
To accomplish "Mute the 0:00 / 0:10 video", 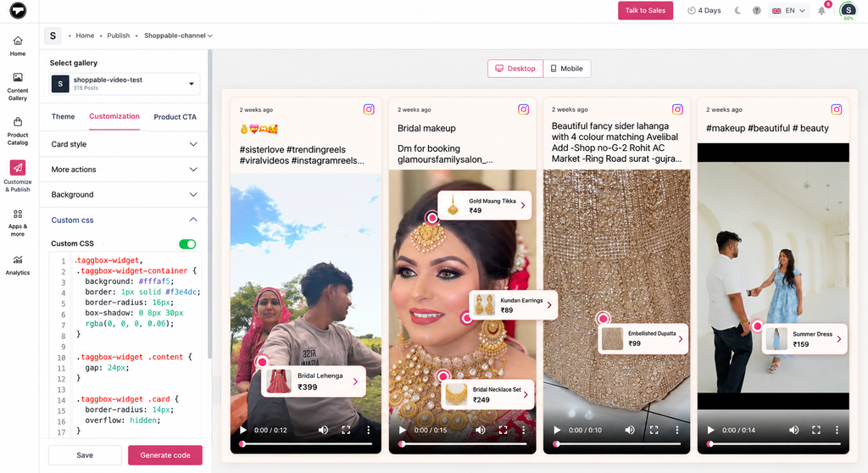I will coord(630,430).
